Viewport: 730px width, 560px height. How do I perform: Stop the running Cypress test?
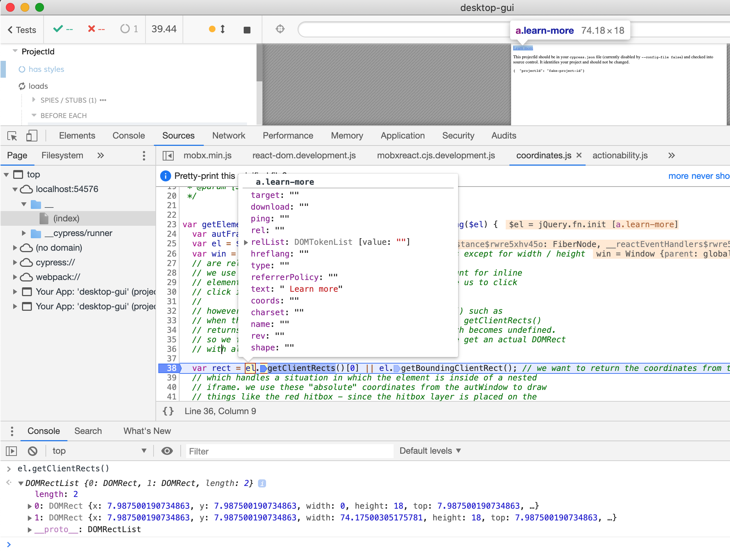coord(247,29)
